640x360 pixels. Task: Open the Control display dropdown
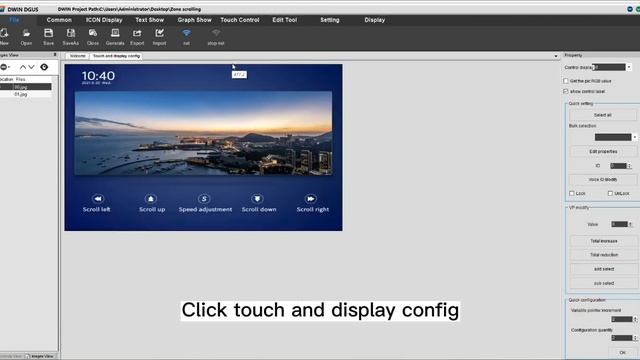[x=629, y=67]
